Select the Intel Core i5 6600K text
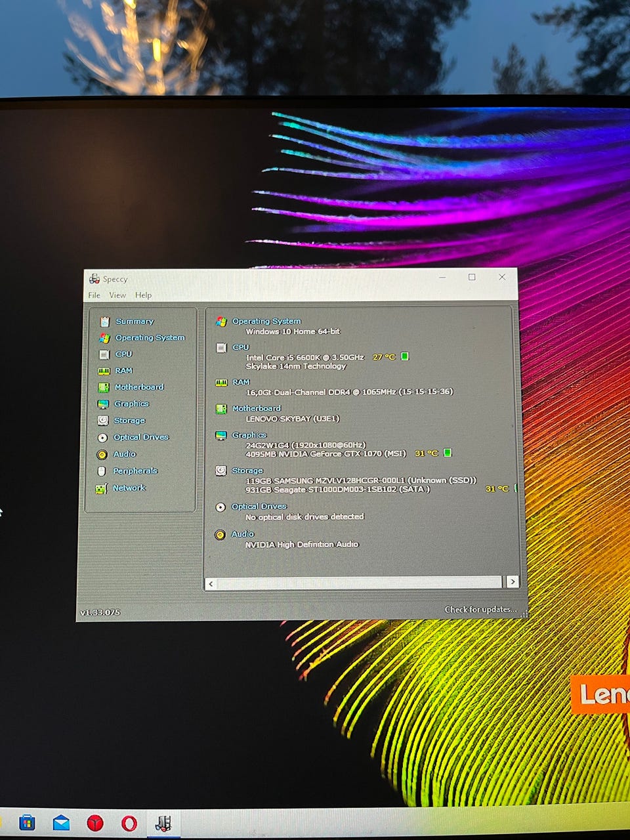 (x=304, y=358)
